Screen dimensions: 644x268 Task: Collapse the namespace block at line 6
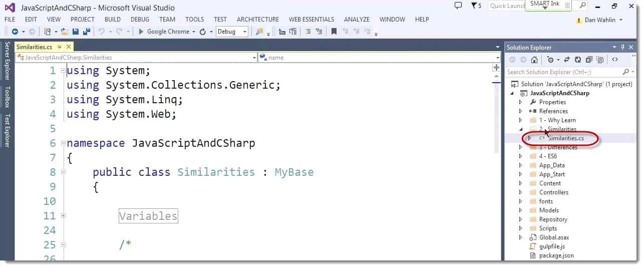(63, 143)
